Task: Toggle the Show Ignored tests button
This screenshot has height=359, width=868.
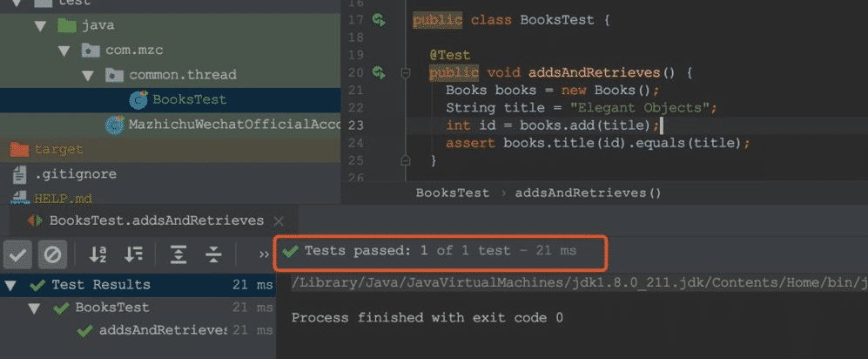Action: [x=53, y=254]
